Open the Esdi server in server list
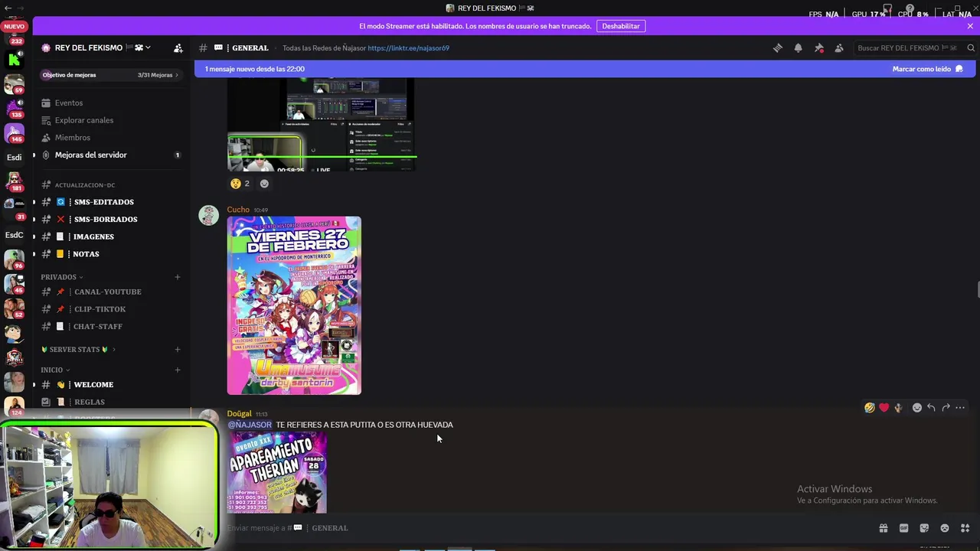Screen dimensions: 980x551 coord(14,158)
